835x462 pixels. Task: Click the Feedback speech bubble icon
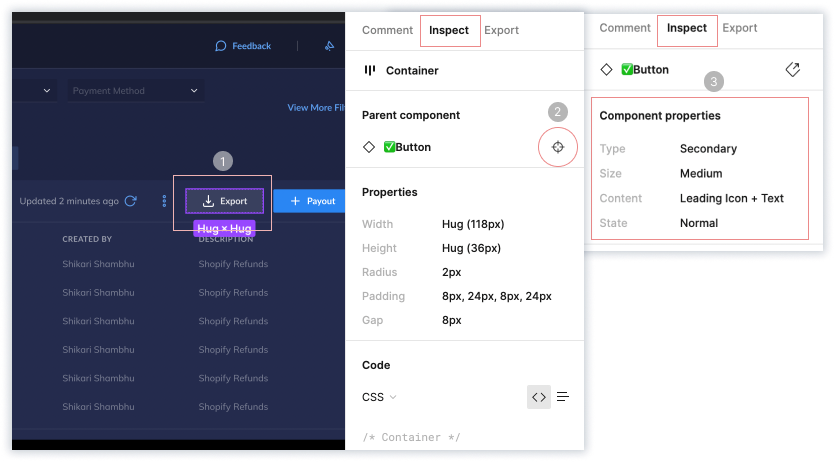220,46
